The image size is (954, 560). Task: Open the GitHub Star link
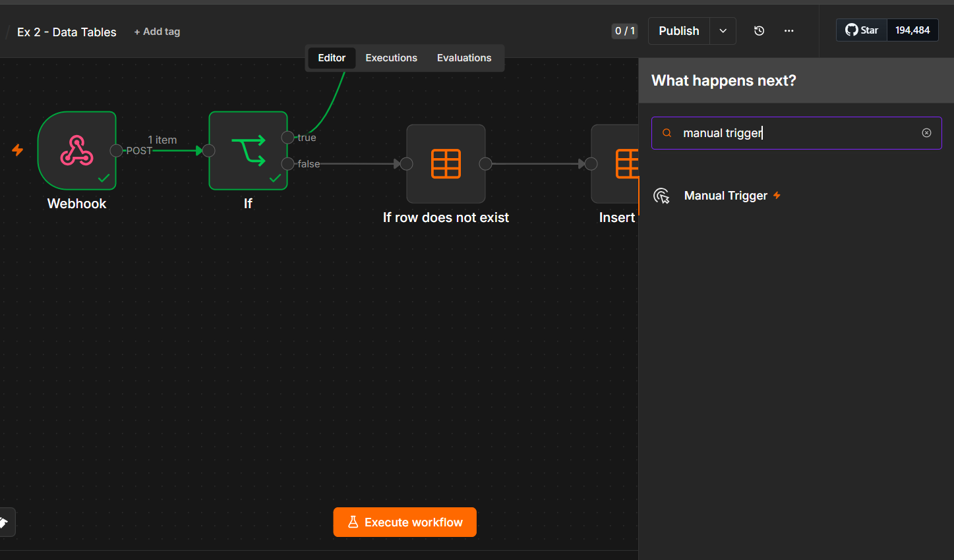(x=862, y=30)
